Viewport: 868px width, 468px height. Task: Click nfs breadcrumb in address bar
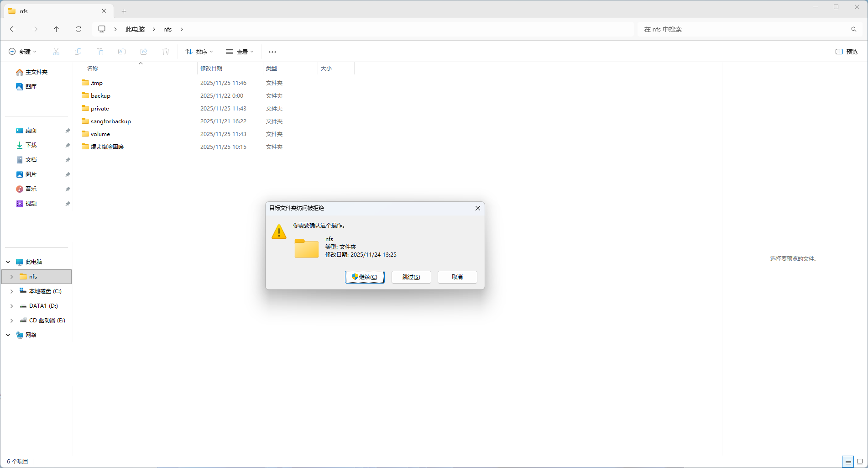point(167,29)
